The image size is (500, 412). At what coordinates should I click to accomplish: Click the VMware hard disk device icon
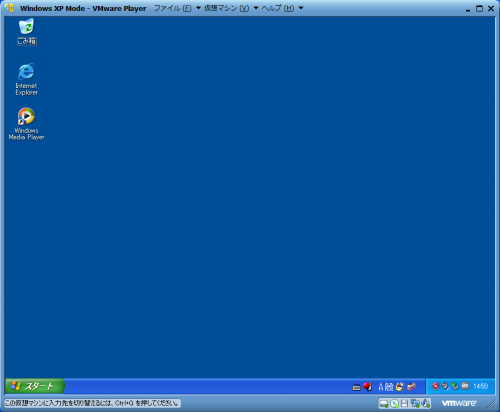[x=384, y=404]
